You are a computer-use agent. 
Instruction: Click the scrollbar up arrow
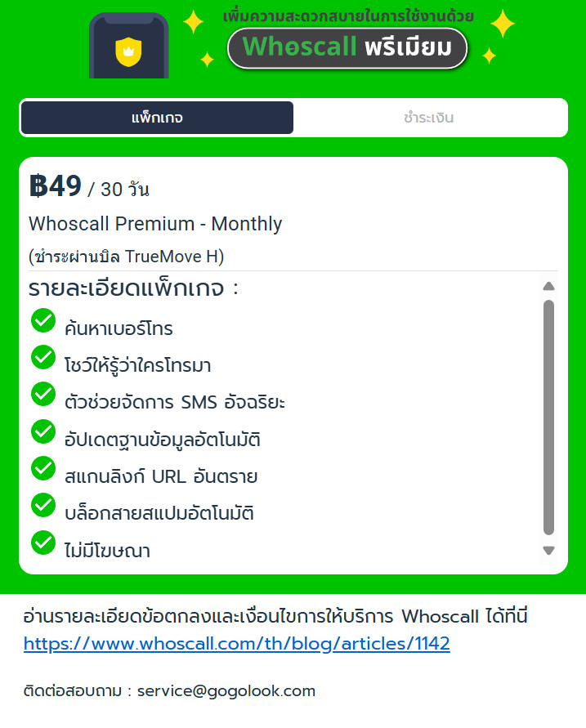(549, 286)
